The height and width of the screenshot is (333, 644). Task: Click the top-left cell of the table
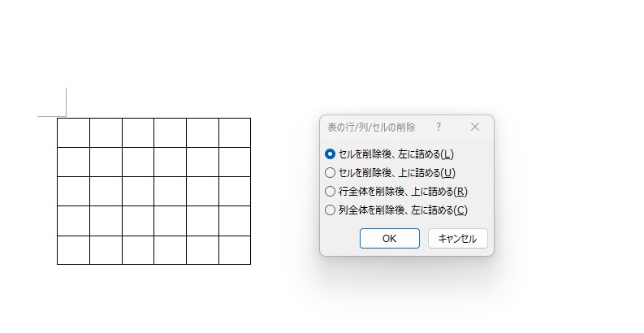click(73, 132)
